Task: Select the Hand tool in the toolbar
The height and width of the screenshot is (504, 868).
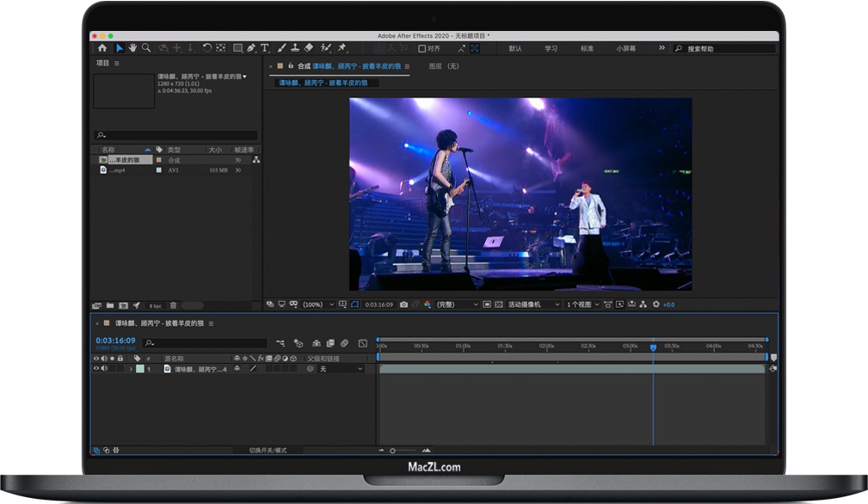Action: [x=132, y=47]
